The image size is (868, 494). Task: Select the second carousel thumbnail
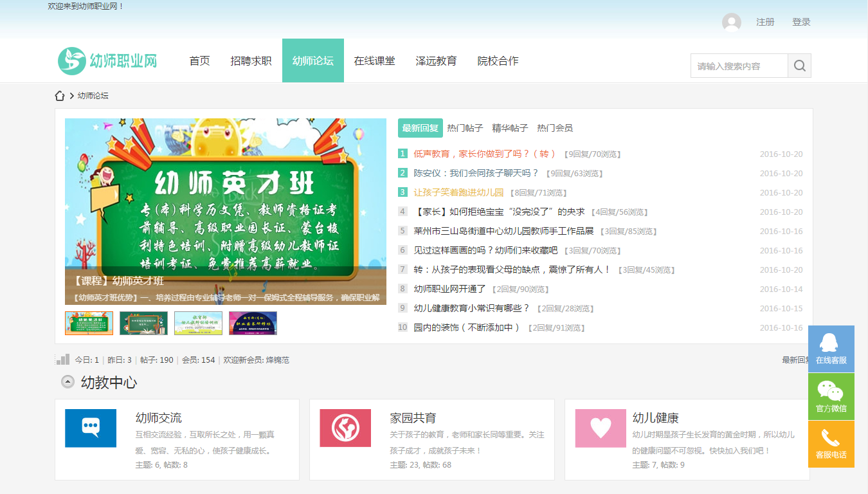143,323
